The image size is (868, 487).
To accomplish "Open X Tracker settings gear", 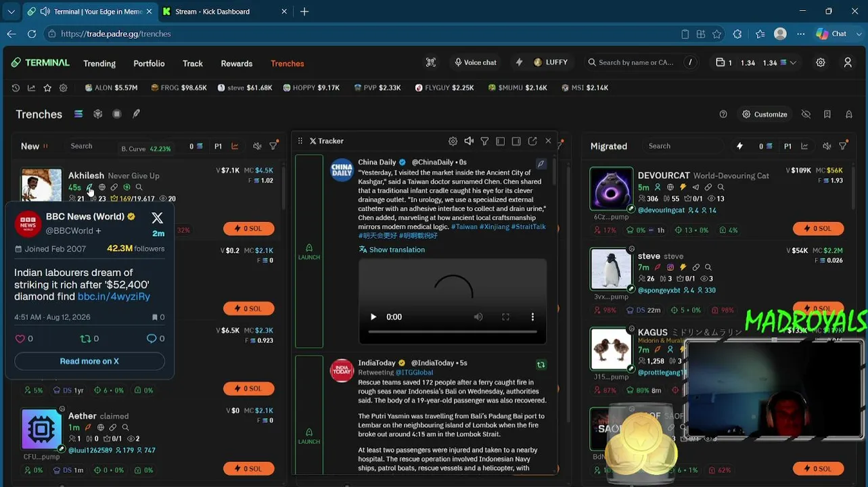I will click(453, 141).
